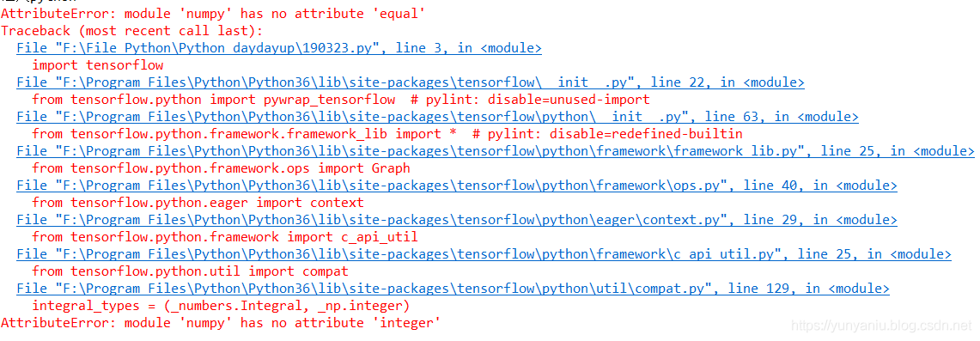Click the 'import tensorflow' code line
The image size is (980, 341).
tap(98, 65)
